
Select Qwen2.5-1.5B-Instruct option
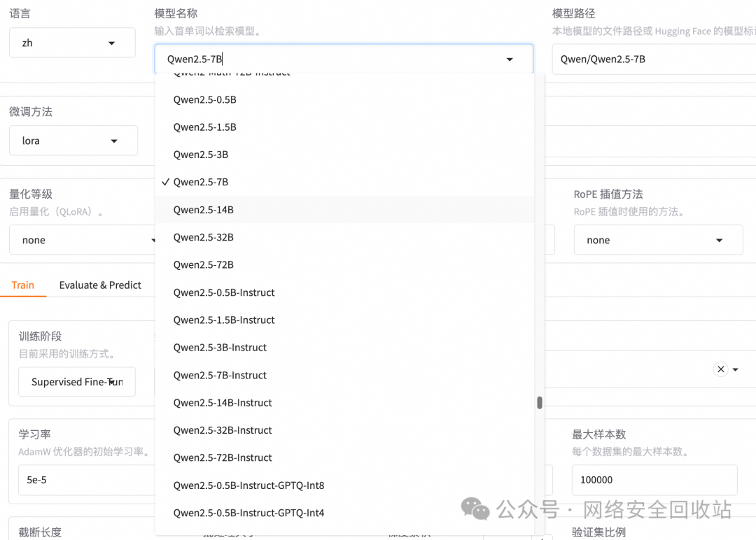344,320
